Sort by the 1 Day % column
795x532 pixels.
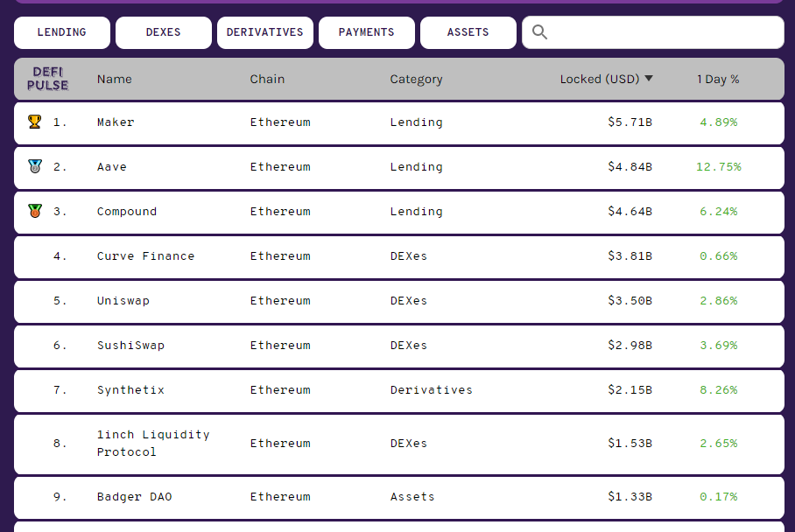pos(718,79)
